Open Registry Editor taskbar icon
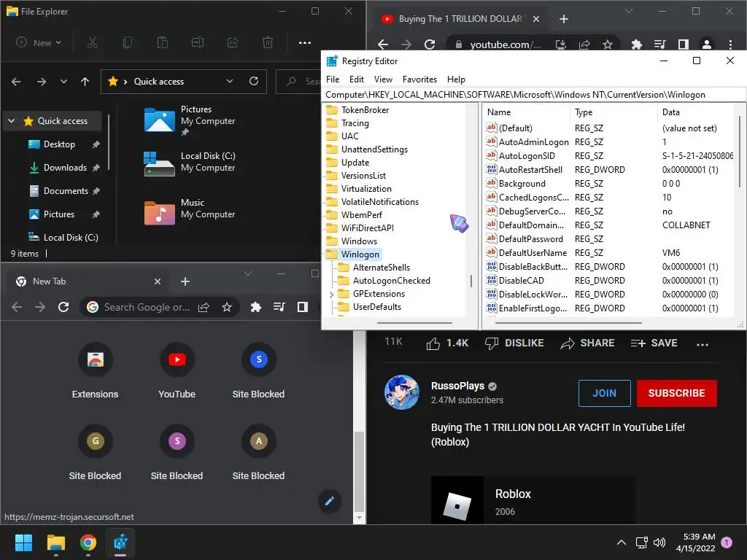Image resolution: width=747 pixels, height=560 pixels. click(x=120, y=542)
